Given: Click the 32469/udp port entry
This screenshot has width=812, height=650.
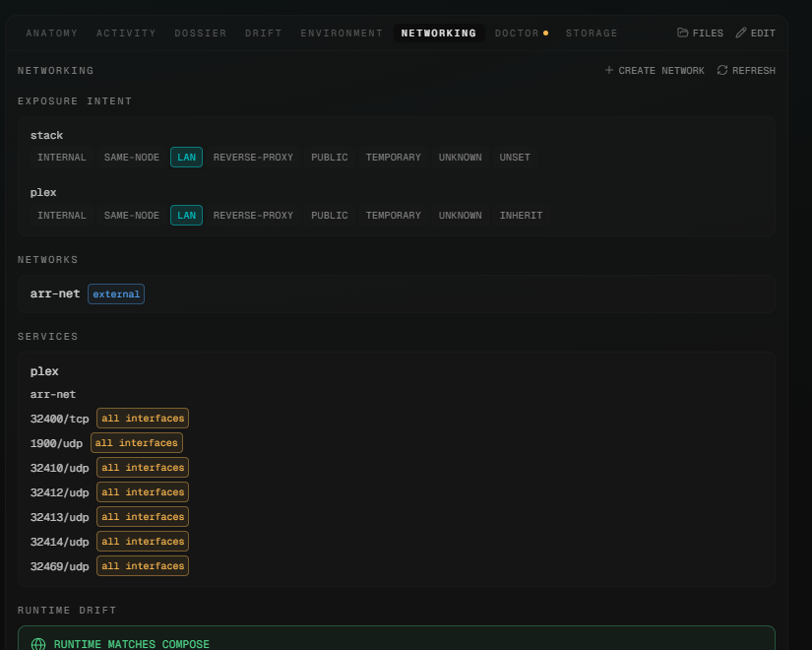Looking at the screenshot, I should (x=60, y=566).
